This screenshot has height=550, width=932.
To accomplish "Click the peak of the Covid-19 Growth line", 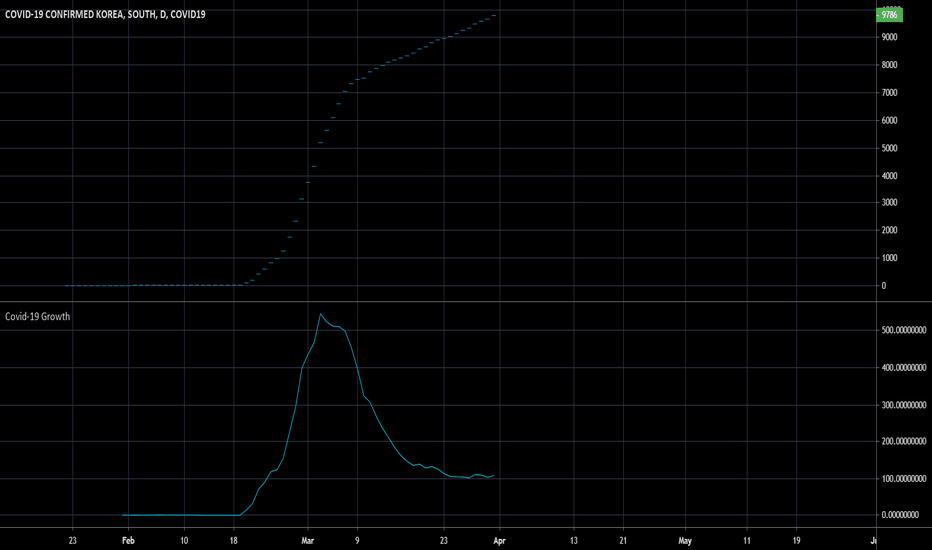I will pos(320,314).
